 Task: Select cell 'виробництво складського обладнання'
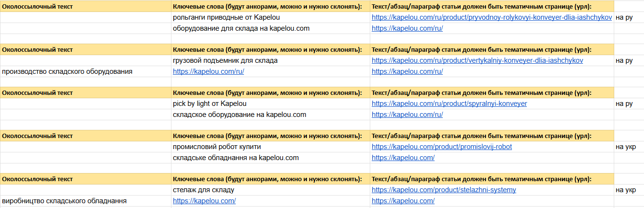tap(85, 201)
